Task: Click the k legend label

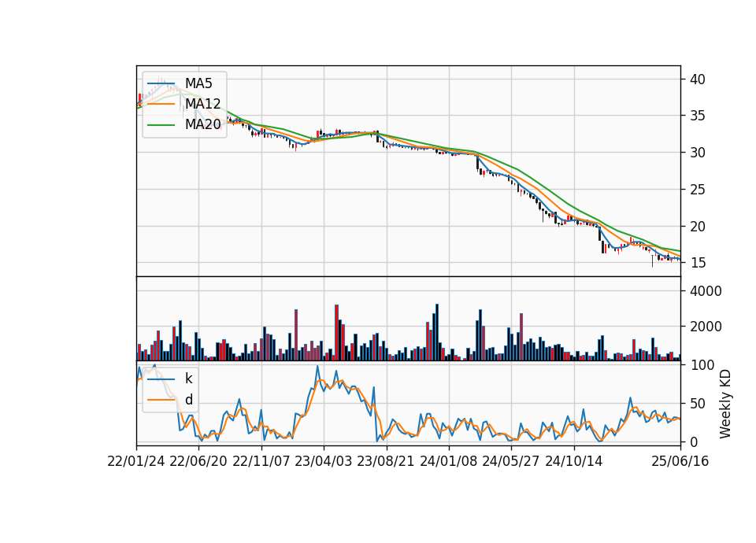Action: (x=189, y=379)
